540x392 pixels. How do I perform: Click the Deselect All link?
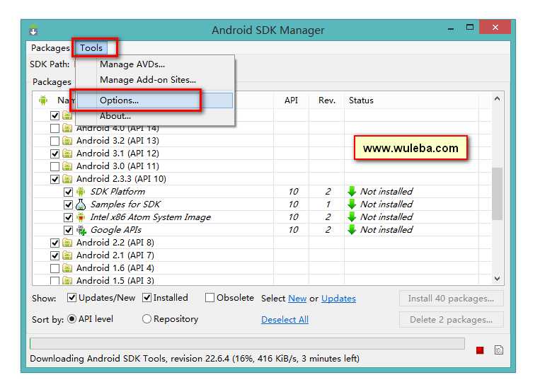[x=285, y=320]
